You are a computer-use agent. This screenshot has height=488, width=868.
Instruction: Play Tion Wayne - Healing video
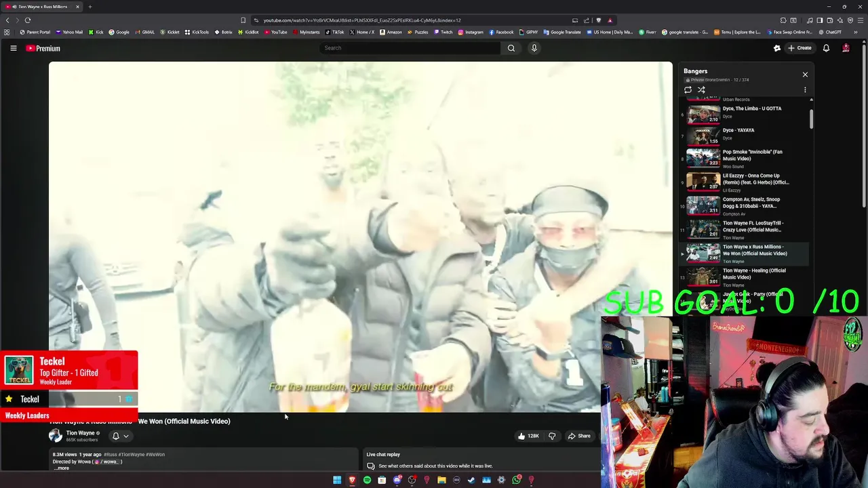coord(744,277)
